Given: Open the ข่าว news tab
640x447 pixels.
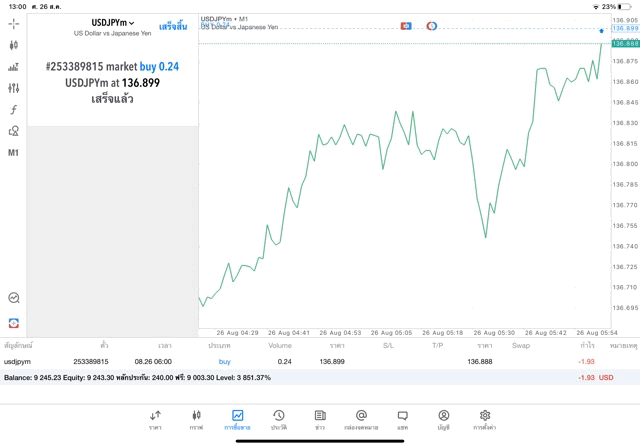Looking at the screenshot, I should pyautogui.click(x=320, y=420).
